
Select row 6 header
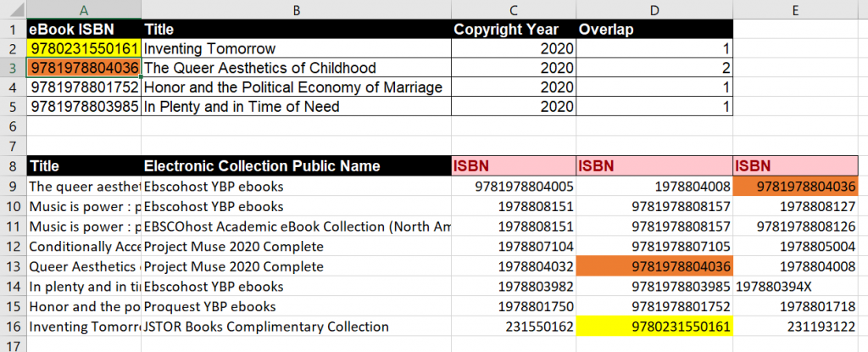pos(13,126)
